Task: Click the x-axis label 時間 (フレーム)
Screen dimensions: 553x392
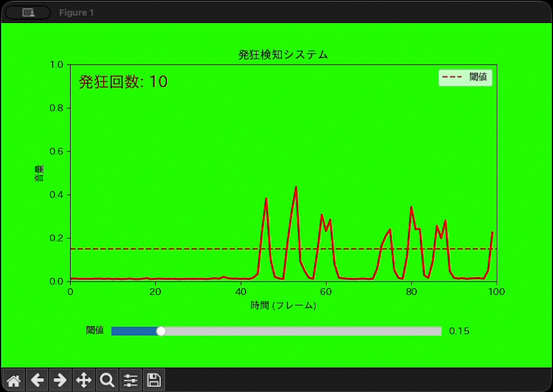Action: (284, 305)
